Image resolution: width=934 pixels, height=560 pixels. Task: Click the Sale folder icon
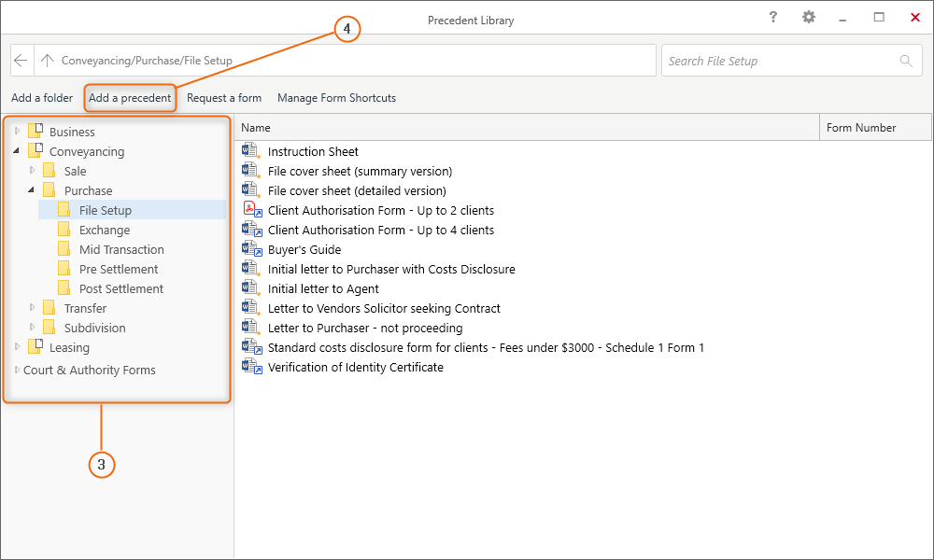50,171
